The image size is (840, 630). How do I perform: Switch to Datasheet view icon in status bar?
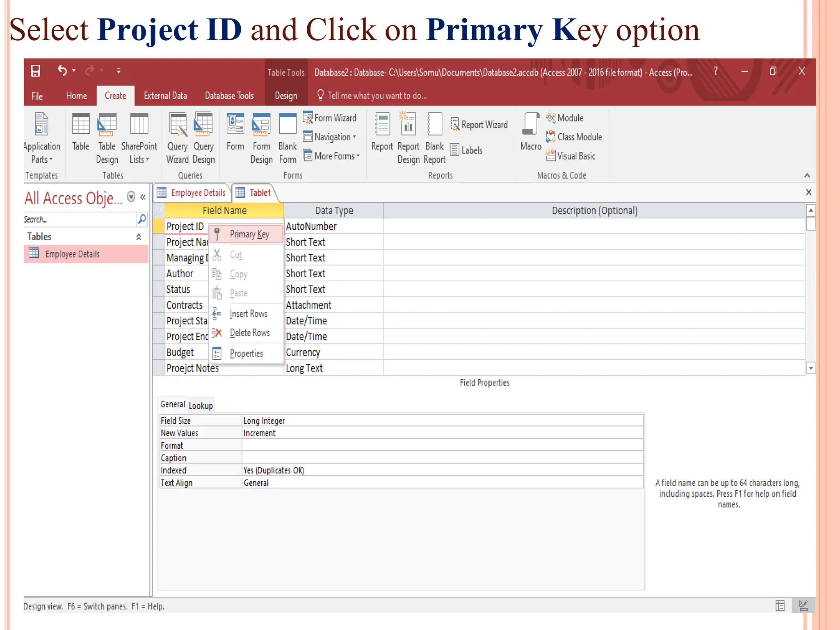tap(780, 606)
